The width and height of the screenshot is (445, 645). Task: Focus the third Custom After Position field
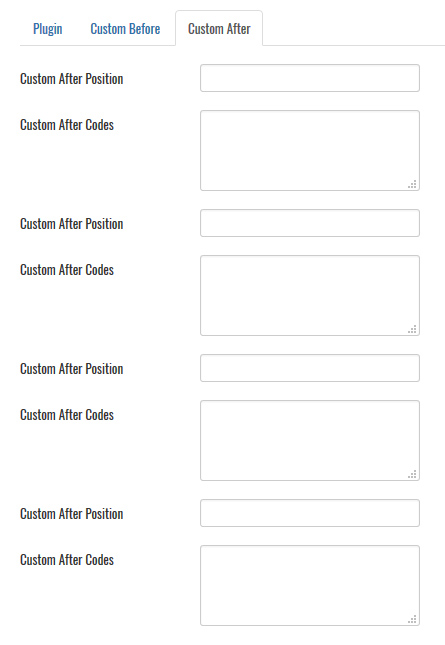(x=310, y=368)
